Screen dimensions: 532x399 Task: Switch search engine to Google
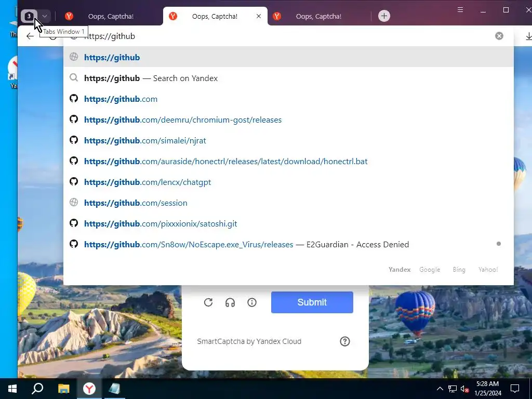pos(430,270)
